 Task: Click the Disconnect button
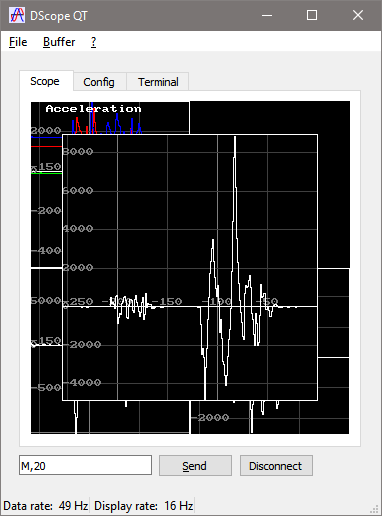tap(276, 465)
